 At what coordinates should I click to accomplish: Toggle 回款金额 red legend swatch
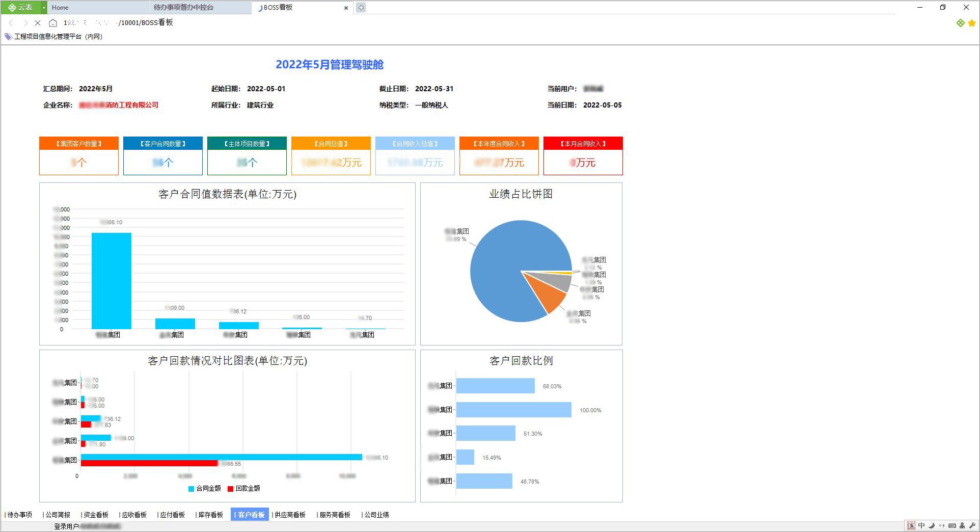click(230, 489)
